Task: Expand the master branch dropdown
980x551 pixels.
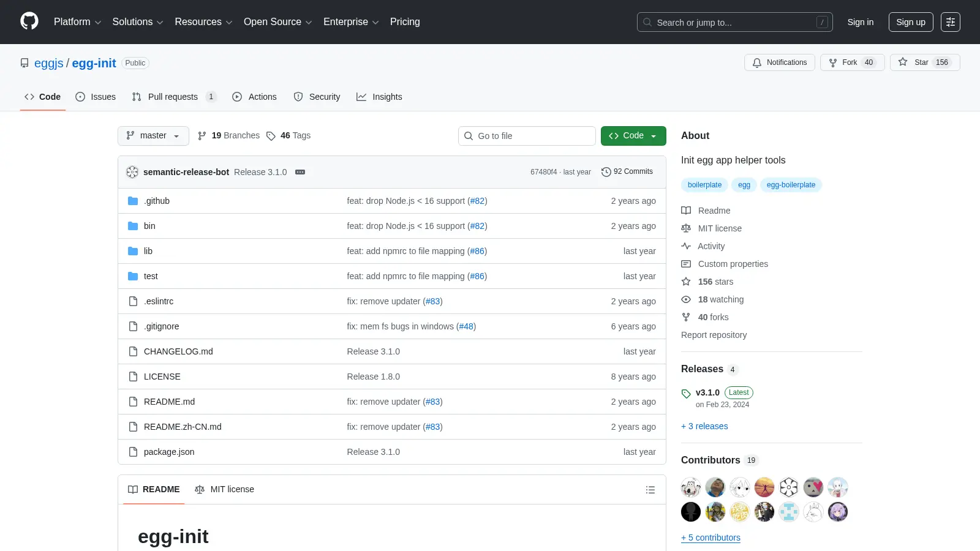Action: pyautogui.click(x=153, y=136)
